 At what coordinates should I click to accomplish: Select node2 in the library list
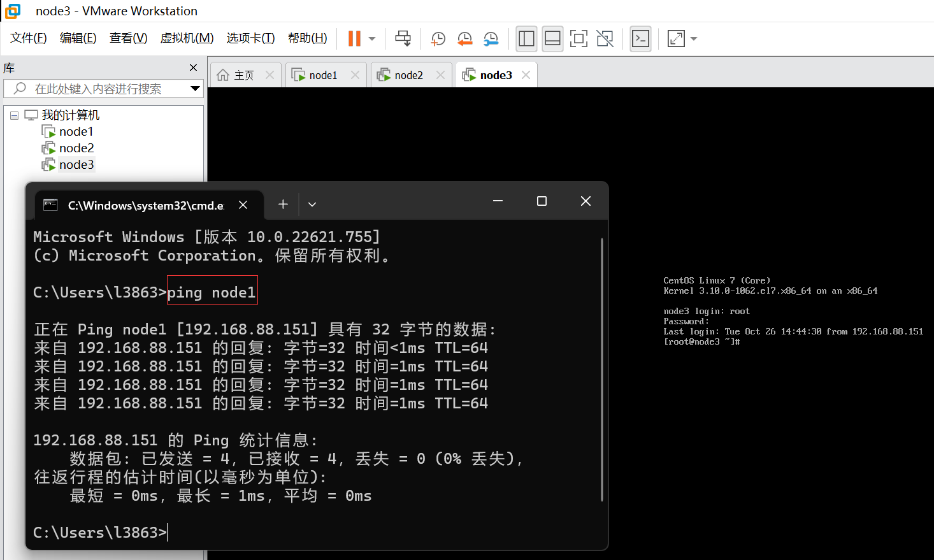point(75,148)
